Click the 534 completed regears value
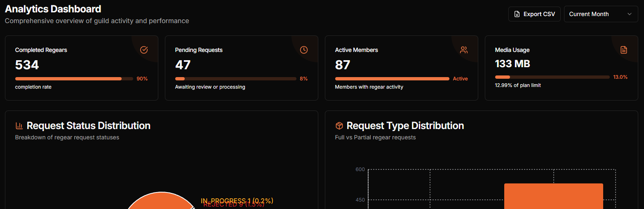This screenshot has height=209, width=644. pyautogui.click(x=27, y=65)
